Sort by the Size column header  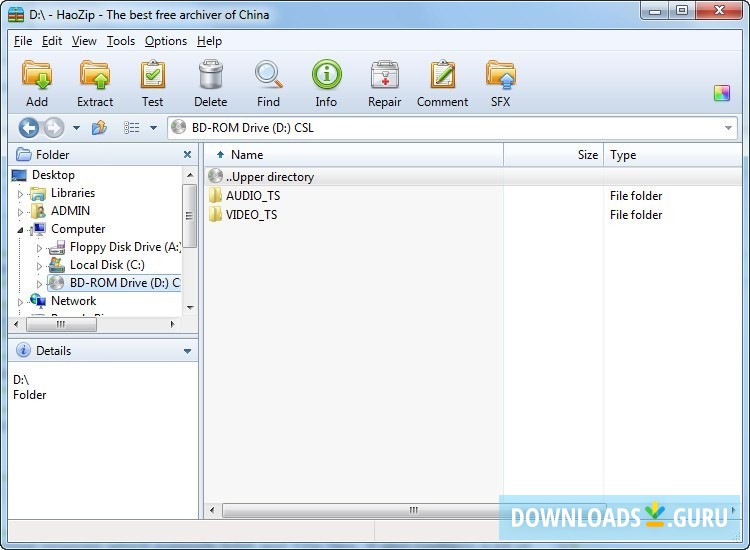[553, 155]
